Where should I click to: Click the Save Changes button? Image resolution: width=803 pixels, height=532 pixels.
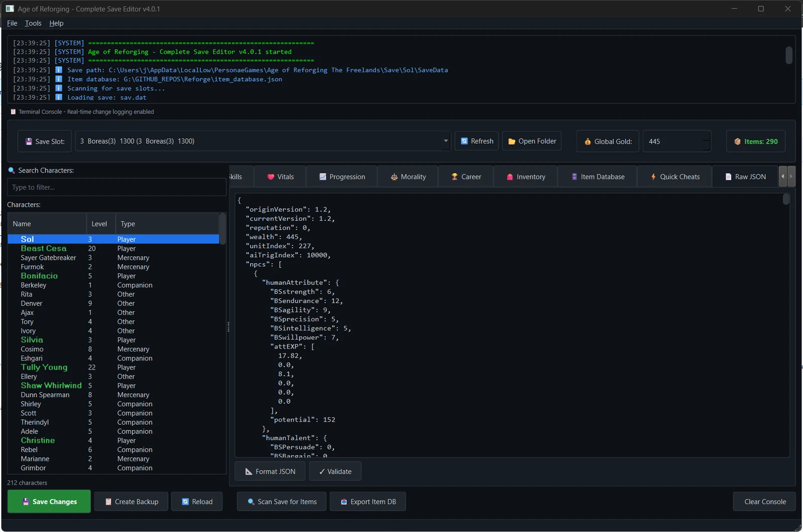coord(49,501)
